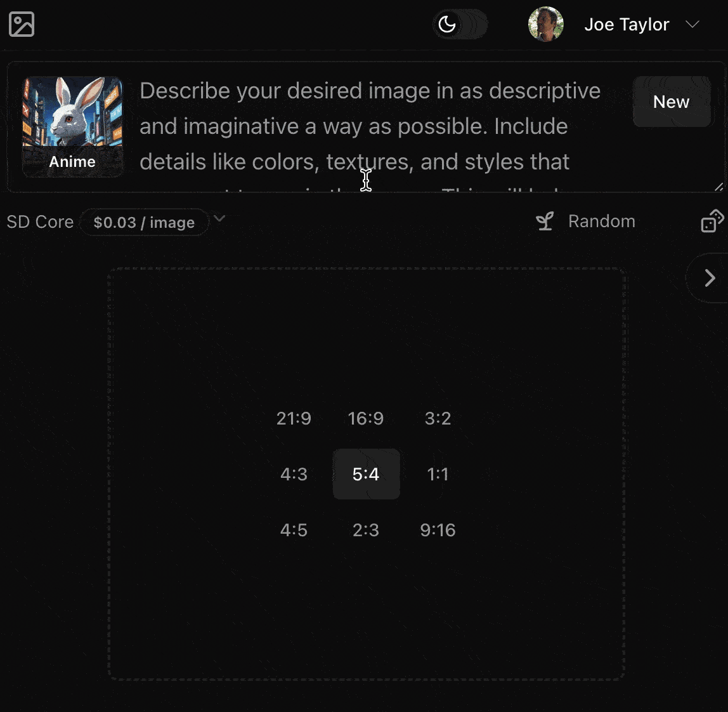Pick the 3:2 aspect ratio

tap(438, 418)
